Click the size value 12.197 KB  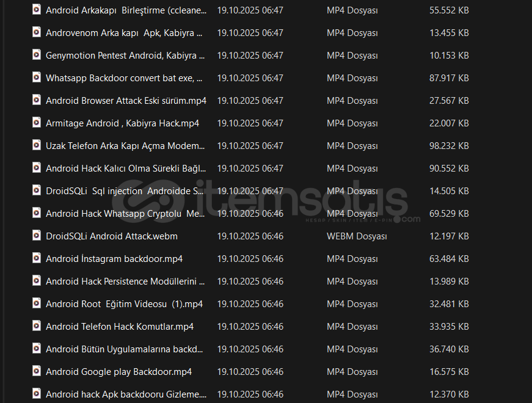coord(449,236)
